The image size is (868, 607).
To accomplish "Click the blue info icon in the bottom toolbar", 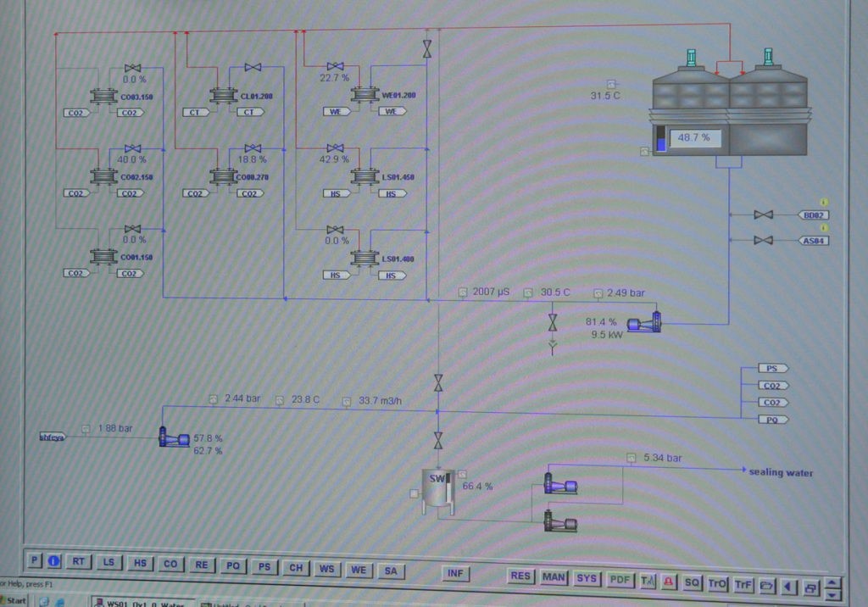I will pos(53,561).
